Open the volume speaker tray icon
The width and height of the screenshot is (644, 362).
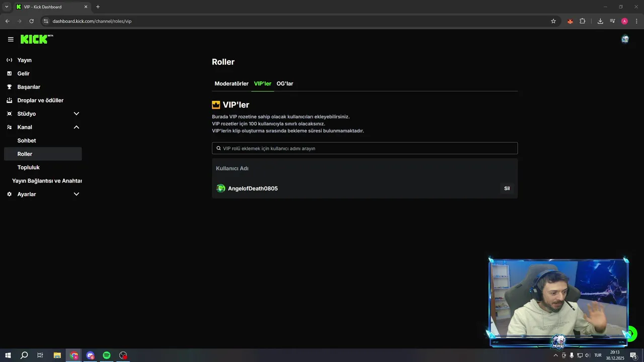click(x=588, y=355)
